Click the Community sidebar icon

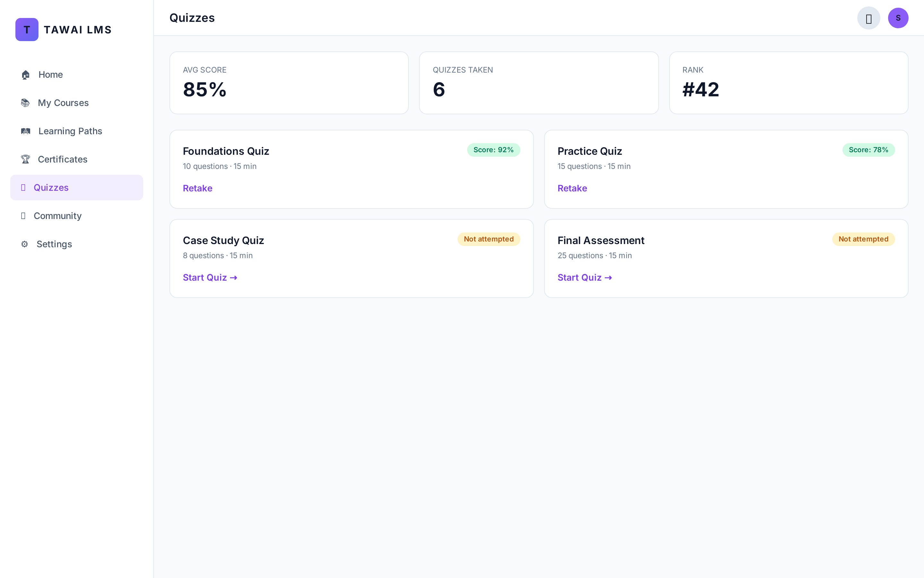(x=23, y=216)
